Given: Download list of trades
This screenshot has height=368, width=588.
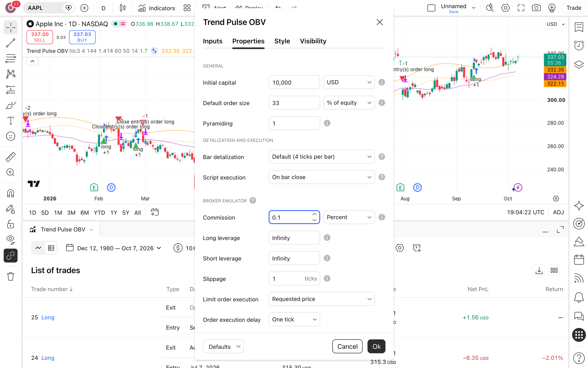Looking at the screenshot, I should coord(539,270).
